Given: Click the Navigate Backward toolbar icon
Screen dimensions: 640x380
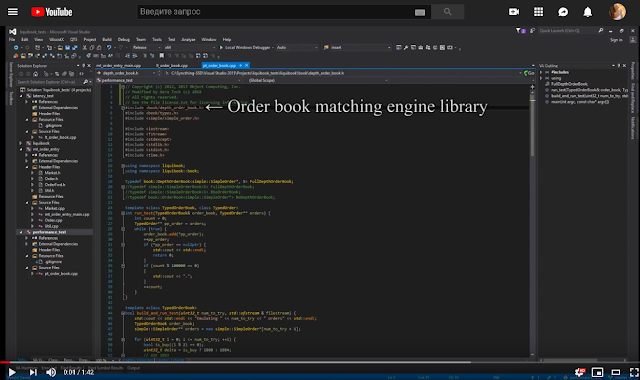Looking at the screenshot, I should (x=16, y=47).
